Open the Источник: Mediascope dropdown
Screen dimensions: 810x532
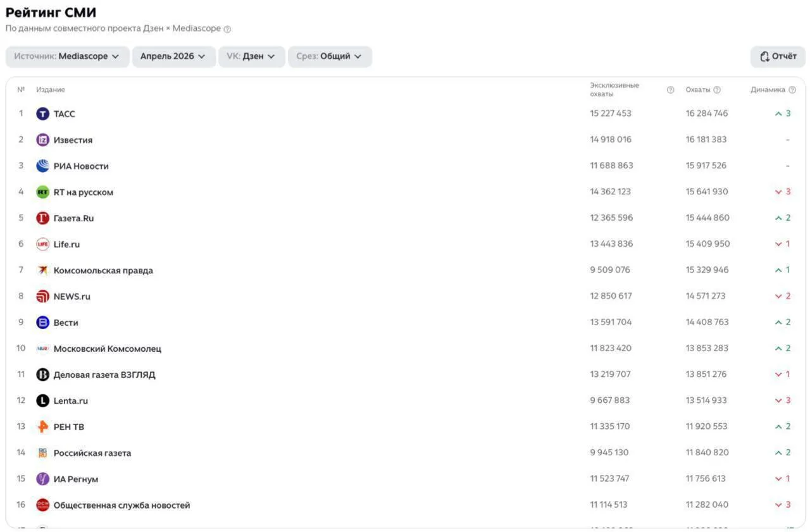pos(67,56)
